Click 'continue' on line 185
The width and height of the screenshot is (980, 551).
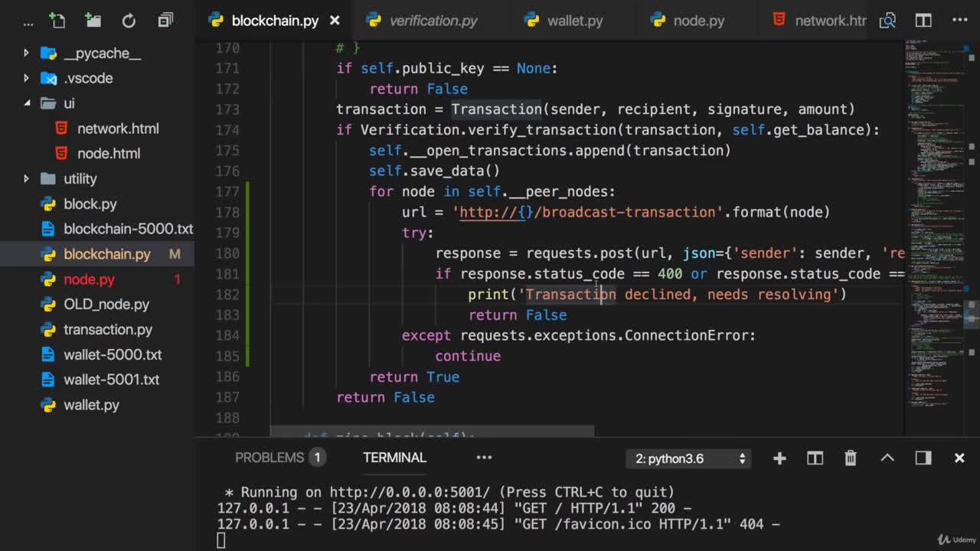(468, 356)
